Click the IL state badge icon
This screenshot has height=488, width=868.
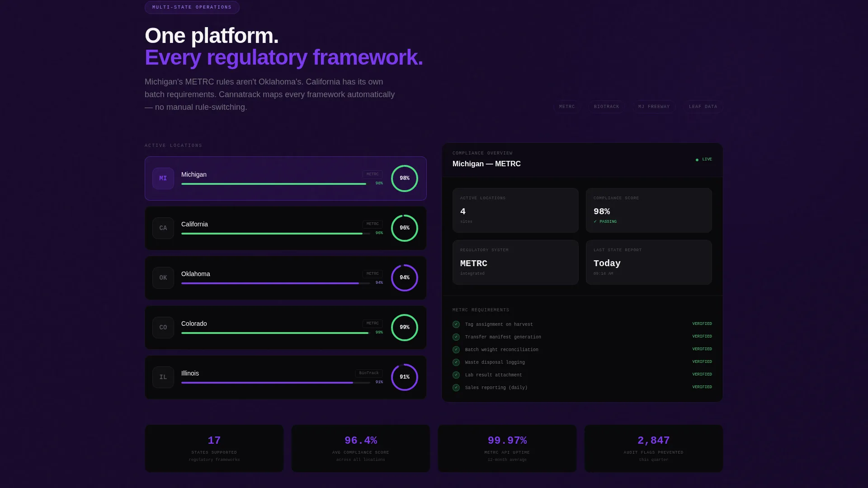tap(163, 377)
